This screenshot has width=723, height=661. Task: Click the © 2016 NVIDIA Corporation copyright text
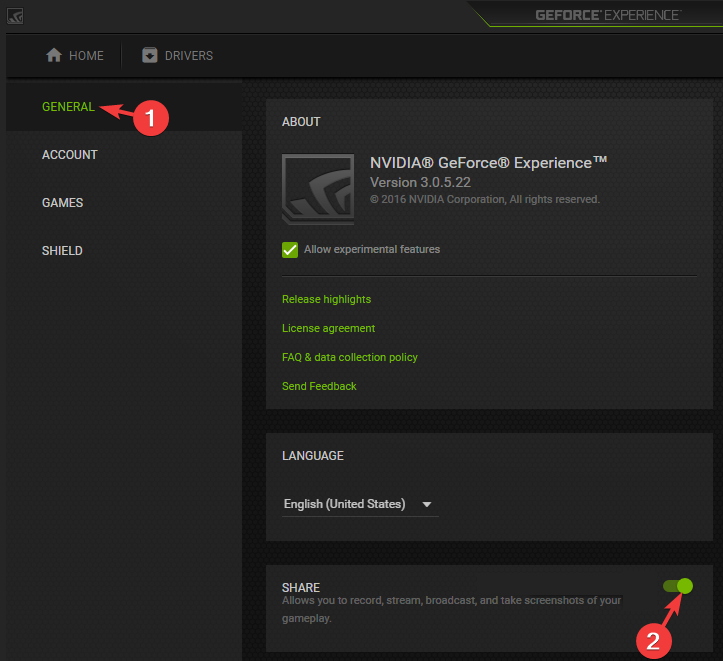pos(485,199)
